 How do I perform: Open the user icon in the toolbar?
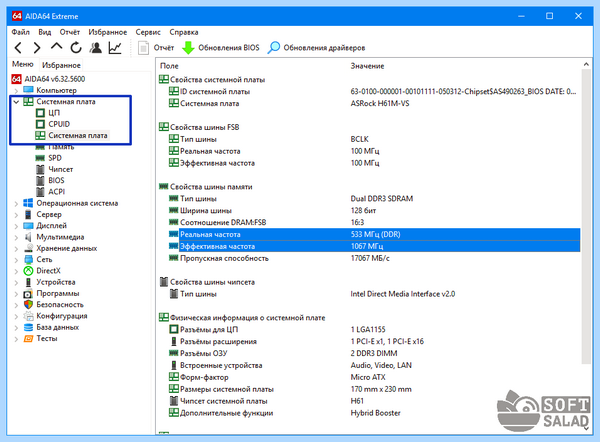[95, 48]
